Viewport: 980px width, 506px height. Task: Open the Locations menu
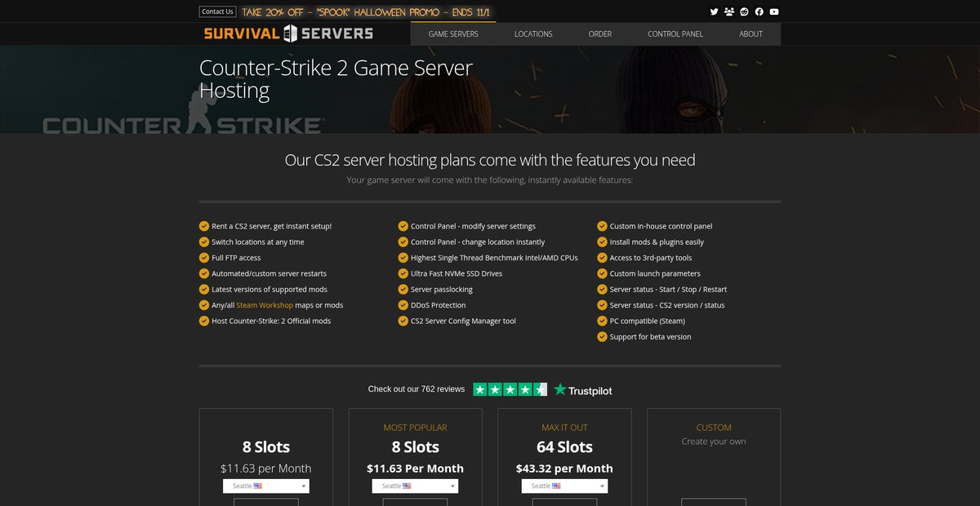click(x=533, y=34)
